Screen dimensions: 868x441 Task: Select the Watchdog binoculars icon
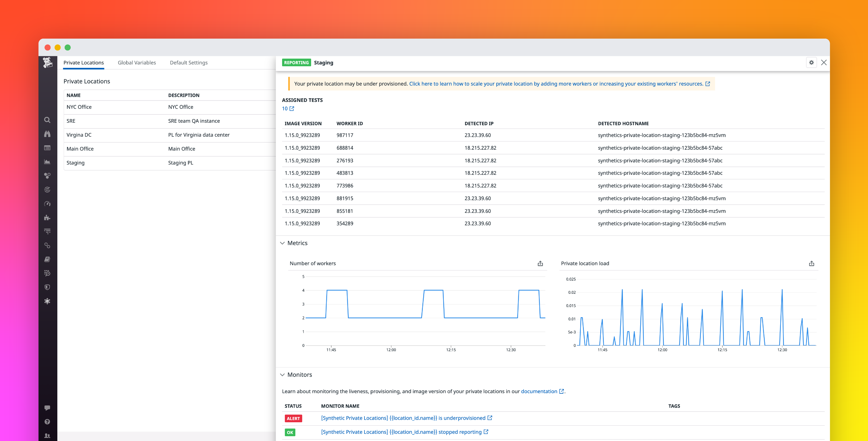47,134
